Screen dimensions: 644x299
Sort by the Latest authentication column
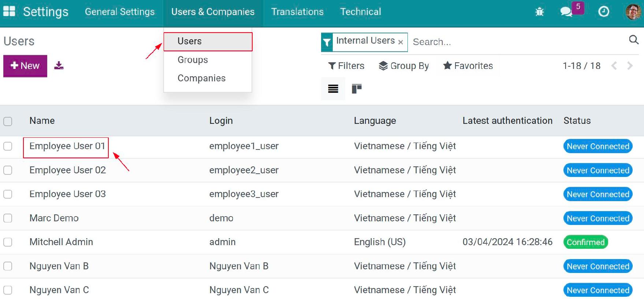(x=507, y=121)
